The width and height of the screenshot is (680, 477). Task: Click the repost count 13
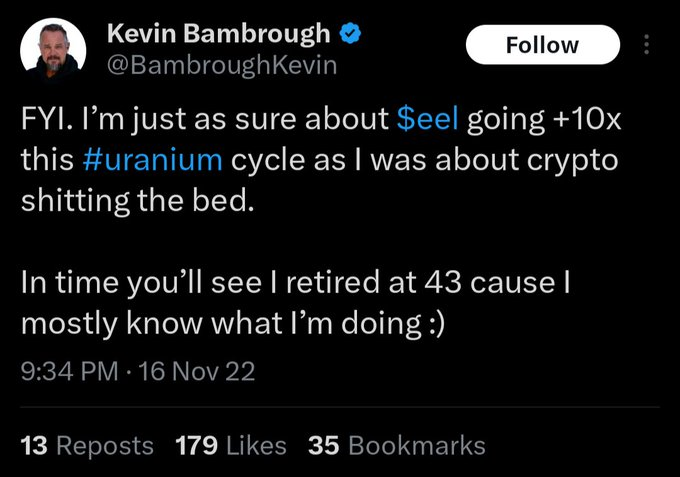pos(33,445)
